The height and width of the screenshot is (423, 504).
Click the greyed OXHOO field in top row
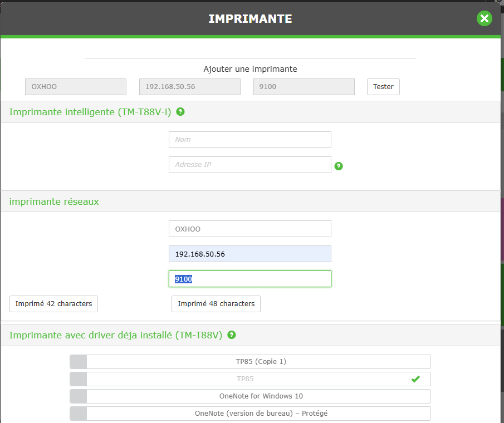point(76,87)
